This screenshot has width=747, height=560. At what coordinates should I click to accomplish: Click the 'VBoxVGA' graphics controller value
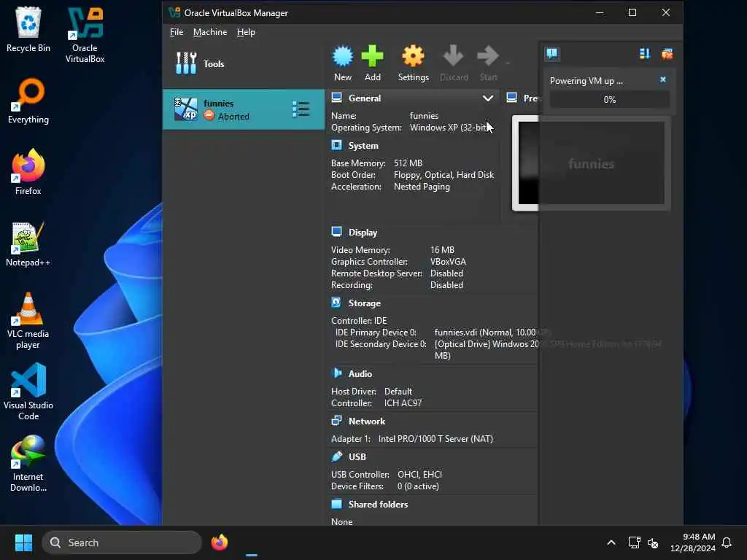coord(448,262)
